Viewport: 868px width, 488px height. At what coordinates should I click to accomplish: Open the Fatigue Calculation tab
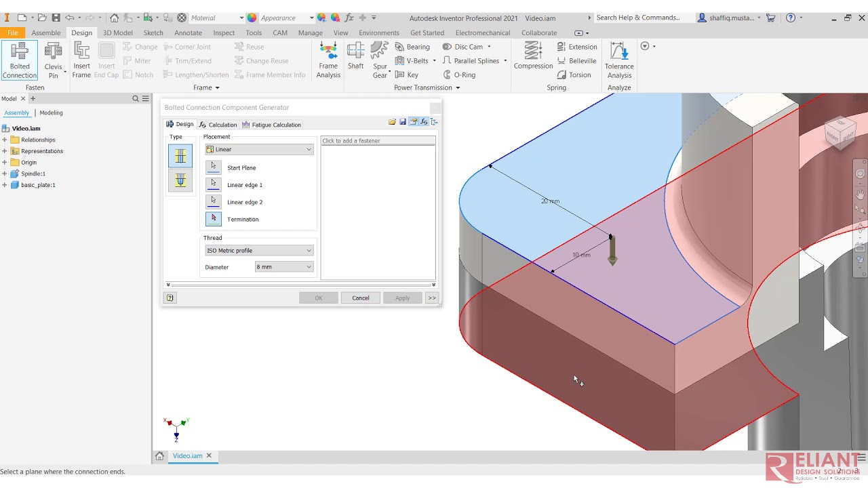click(x=271, y=125)
